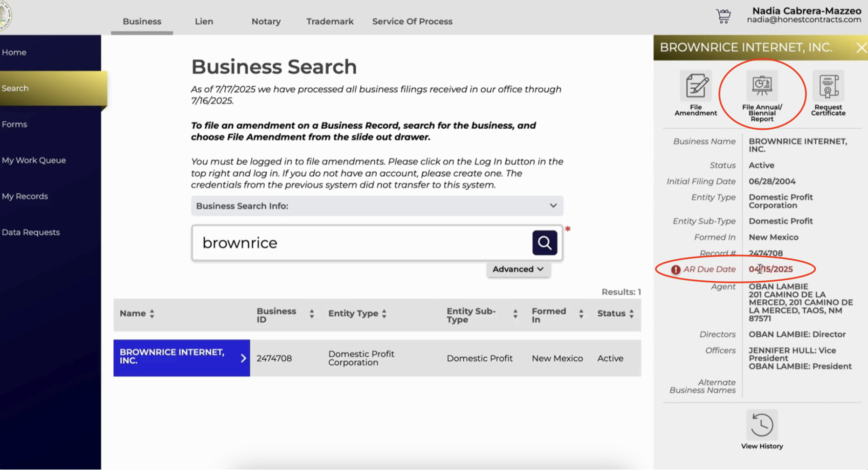Click the Results: 1 count text

pos(621,292)
